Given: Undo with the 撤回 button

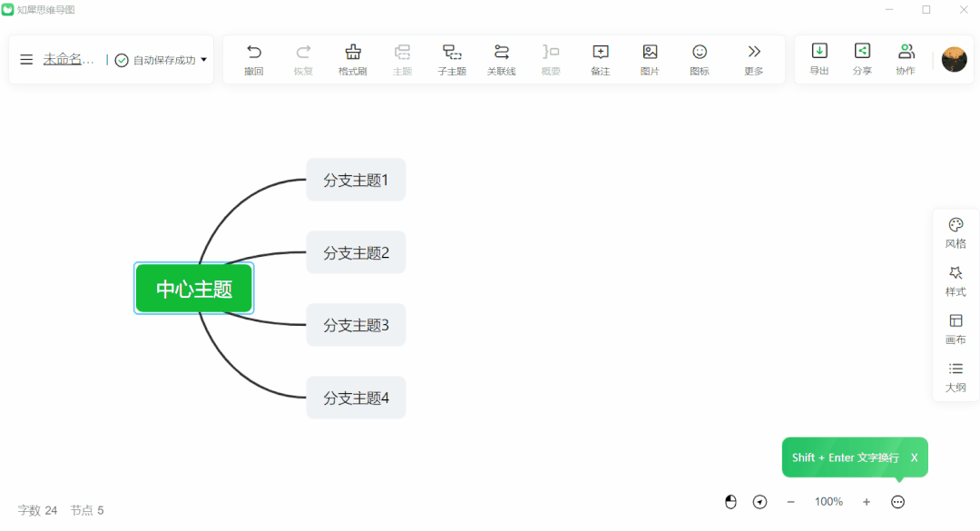Looking at the screenshot, I should [x=254, y=59].
